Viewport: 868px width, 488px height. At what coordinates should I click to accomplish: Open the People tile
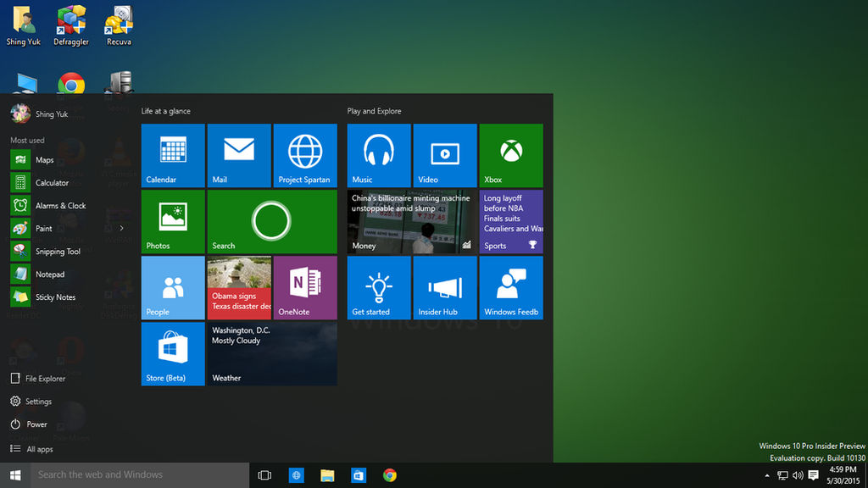tap(173, 288)
